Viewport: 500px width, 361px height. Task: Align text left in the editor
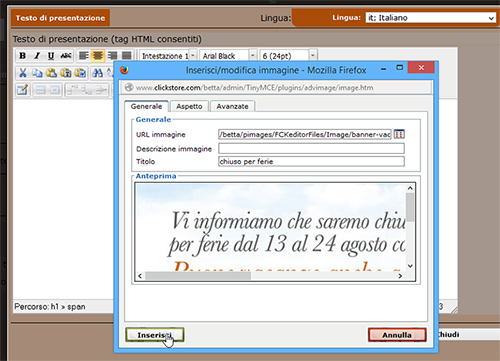(x=83, y=56)
